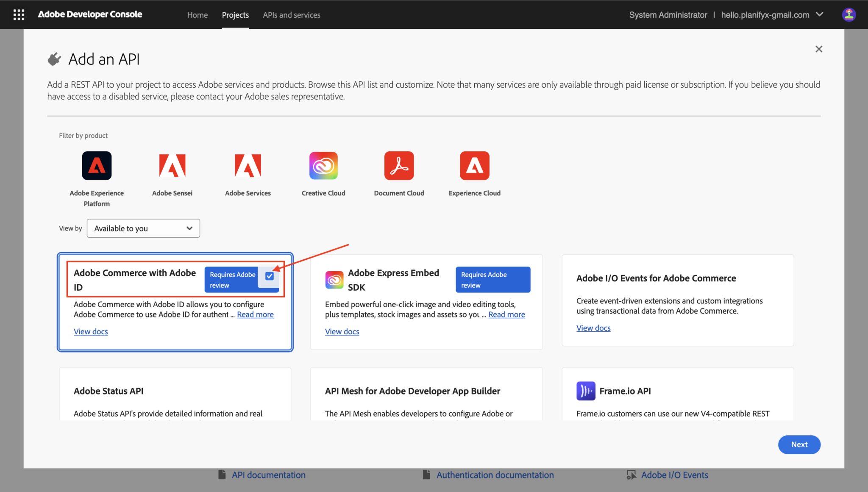Click the Adobe I/O Events icon at bottom
Viewport: 868px width, 492px height.
point(632,475)
